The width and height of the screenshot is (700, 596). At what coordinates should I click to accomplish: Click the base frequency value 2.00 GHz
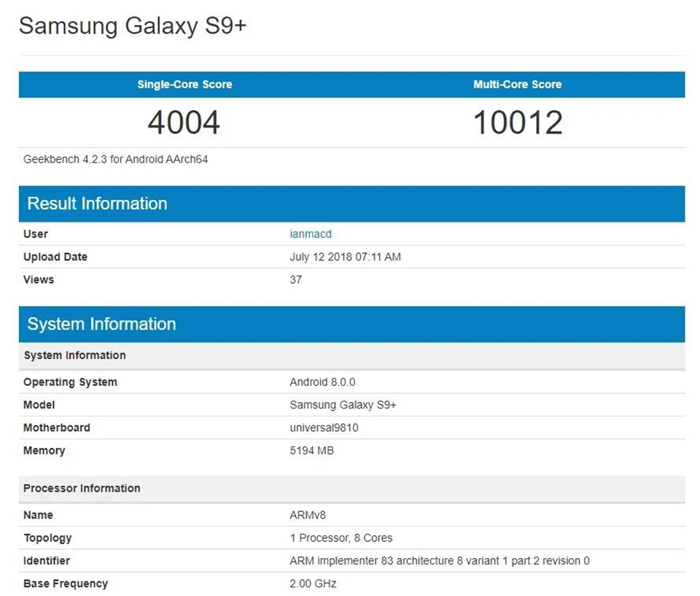click(313, 584)
